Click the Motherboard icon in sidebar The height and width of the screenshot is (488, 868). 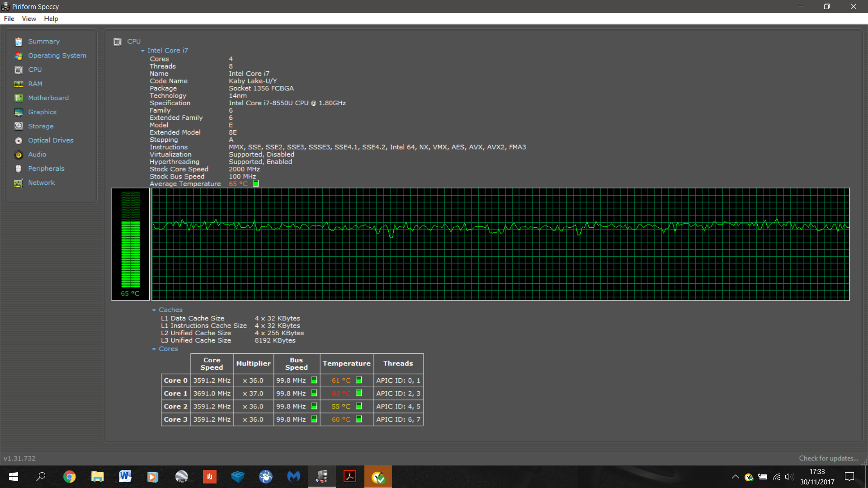(x=19, y=98)
